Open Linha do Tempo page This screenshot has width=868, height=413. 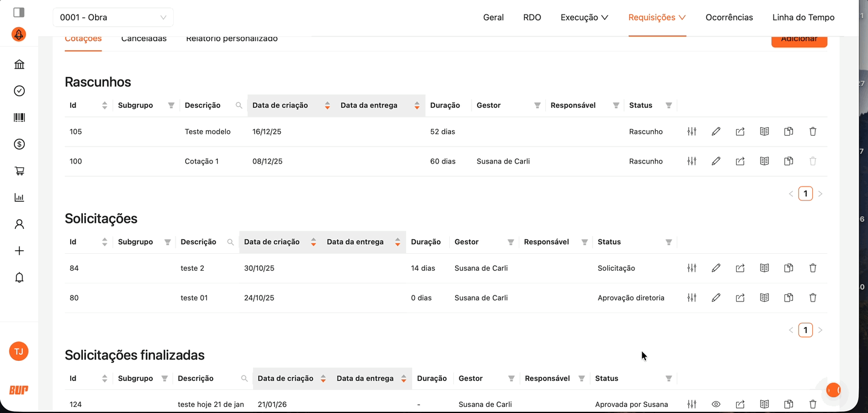[x=803, y=18]
